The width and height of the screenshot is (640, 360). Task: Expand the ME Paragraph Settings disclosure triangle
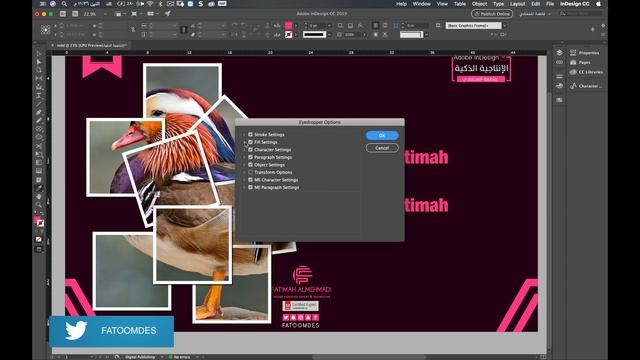pos(244,187)
